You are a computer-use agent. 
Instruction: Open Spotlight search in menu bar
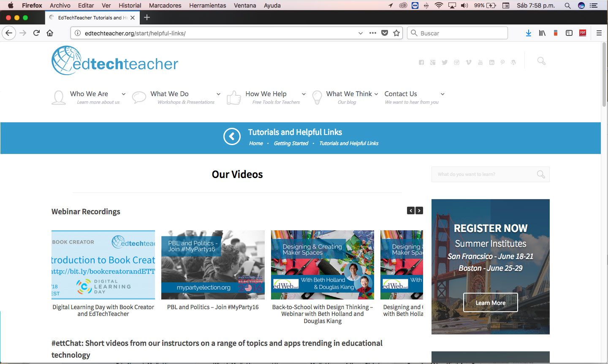[x=567, y=5]
